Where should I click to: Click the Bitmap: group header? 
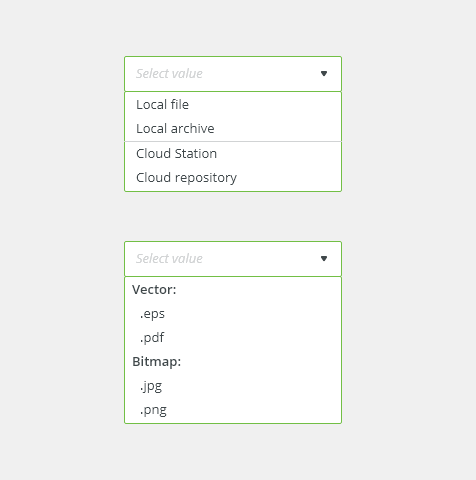click(156, 362)
